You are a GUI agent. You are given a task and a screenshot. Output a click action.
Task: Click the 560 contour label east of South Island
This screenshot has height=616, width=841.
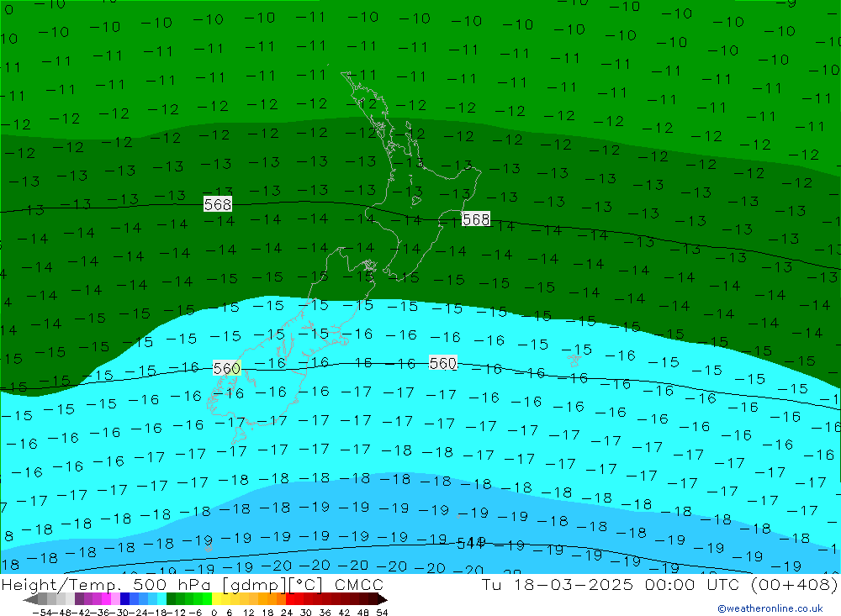443,363
